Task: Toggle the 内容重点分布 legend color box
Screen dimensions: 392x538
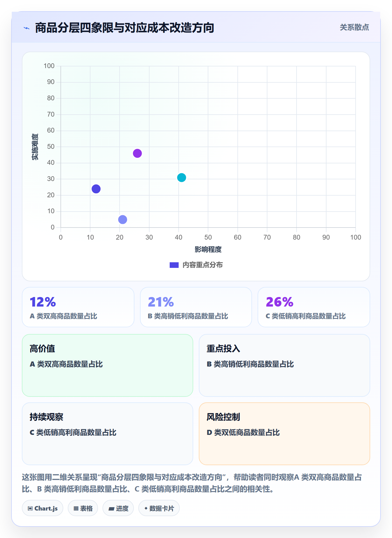Action: (174, 265)
